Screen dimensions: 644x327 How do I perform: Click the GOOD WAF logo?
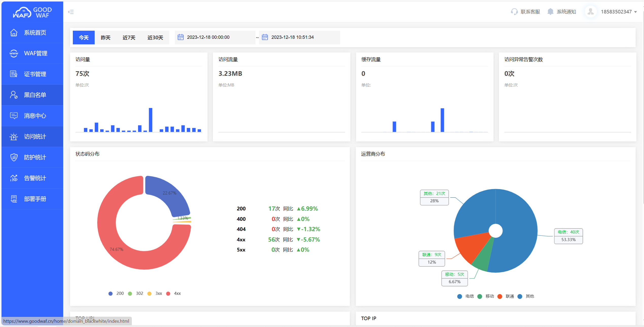click(x=32, y=12)
